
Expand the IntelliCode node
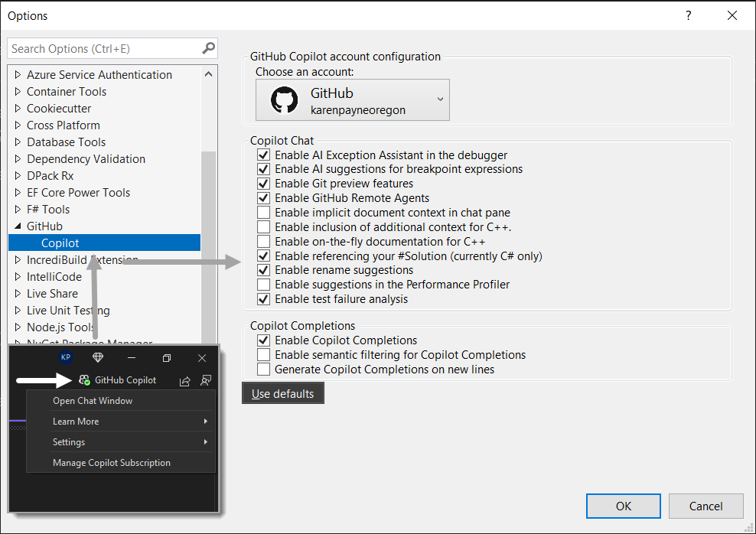[18, 277]
